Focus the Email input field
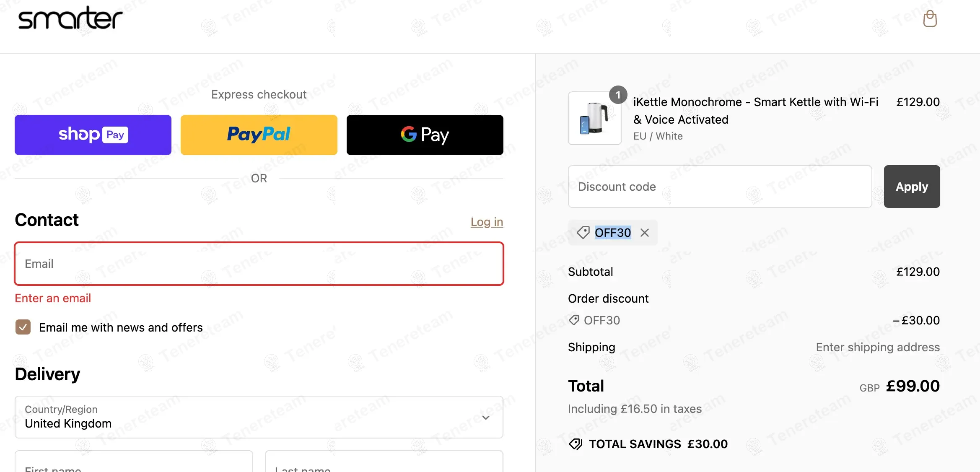The height and width of the screenshot is (472, 980). tap(259, 264)
